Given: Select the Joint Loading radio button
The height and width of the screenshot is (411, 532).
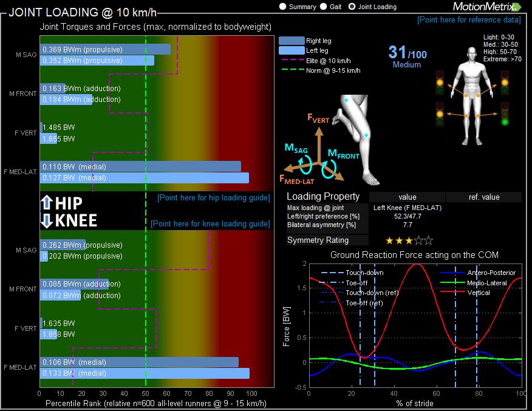Looking at the screenshot, I should point(352,7).
